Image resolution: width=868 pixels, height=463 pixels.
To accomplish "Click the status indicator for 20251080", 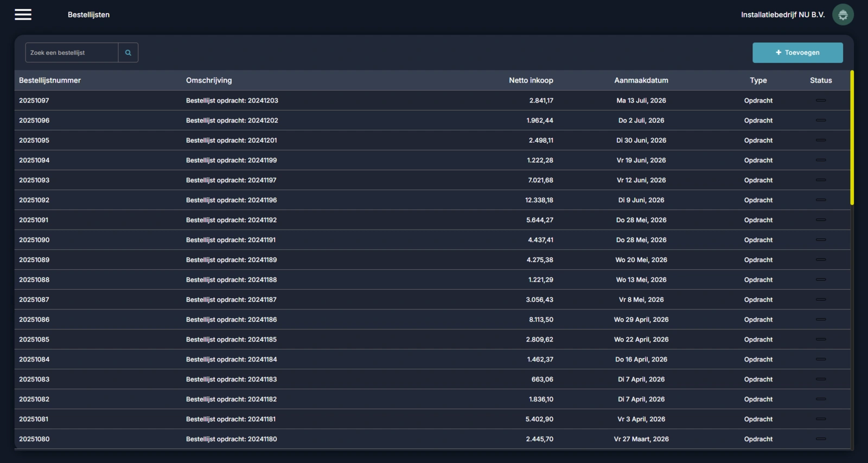I will tap(821, 439).
